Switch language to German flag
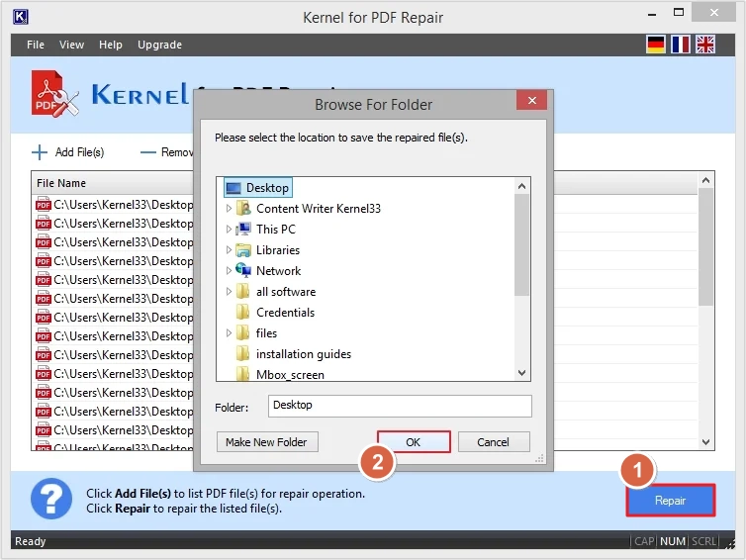 click(656, 45)
